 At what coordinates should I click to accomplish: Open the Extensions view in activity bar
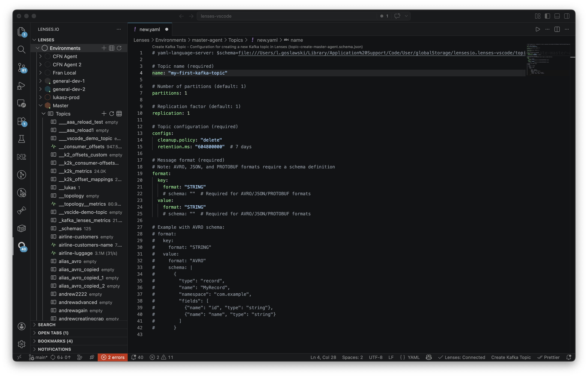click(x=22, y=121)
